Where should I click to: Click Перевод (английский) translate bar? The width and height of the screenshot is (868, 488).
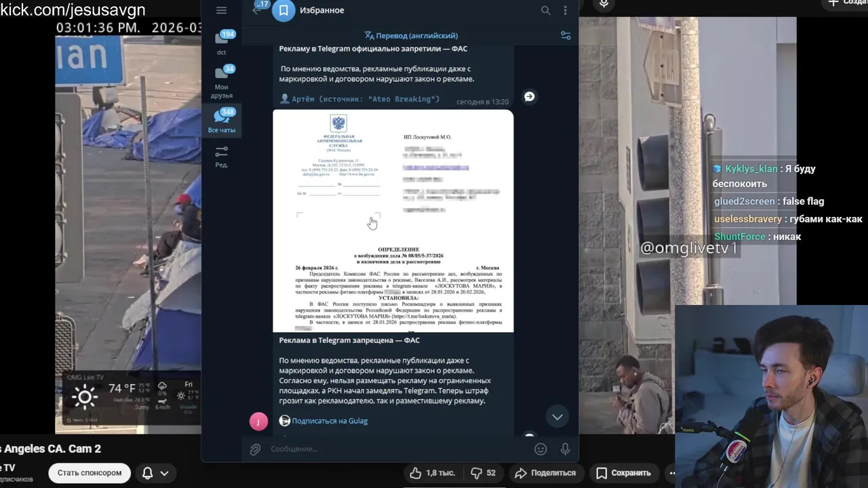pos(411,35)
